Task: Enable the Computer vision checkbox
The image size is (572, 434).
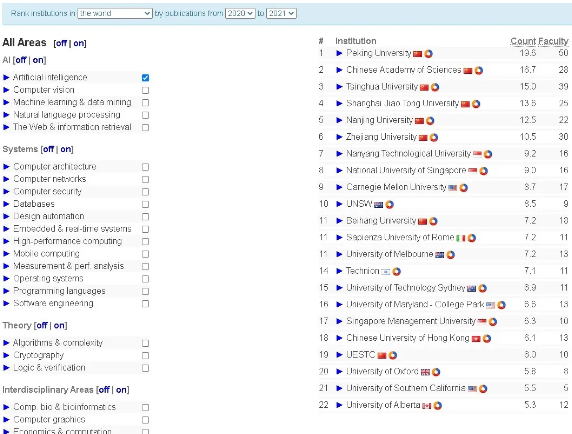Action: [145, 90]
